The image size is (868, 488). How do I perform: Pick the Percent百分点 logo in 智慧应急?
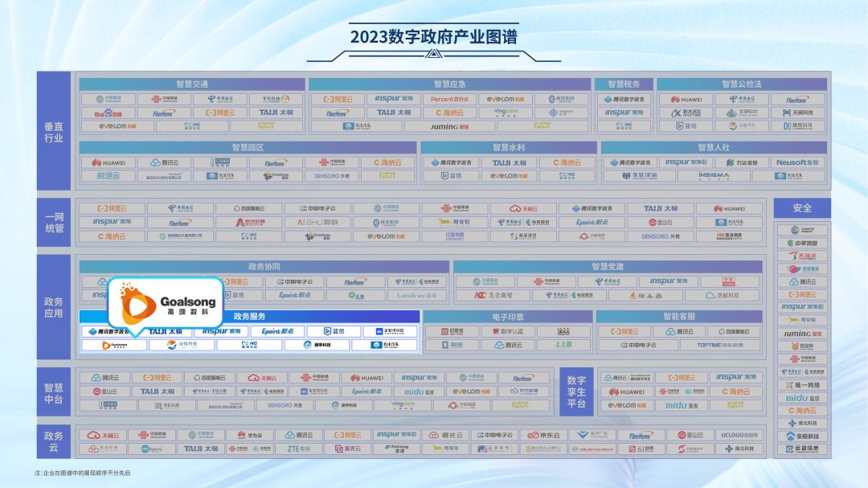(449, 100)
